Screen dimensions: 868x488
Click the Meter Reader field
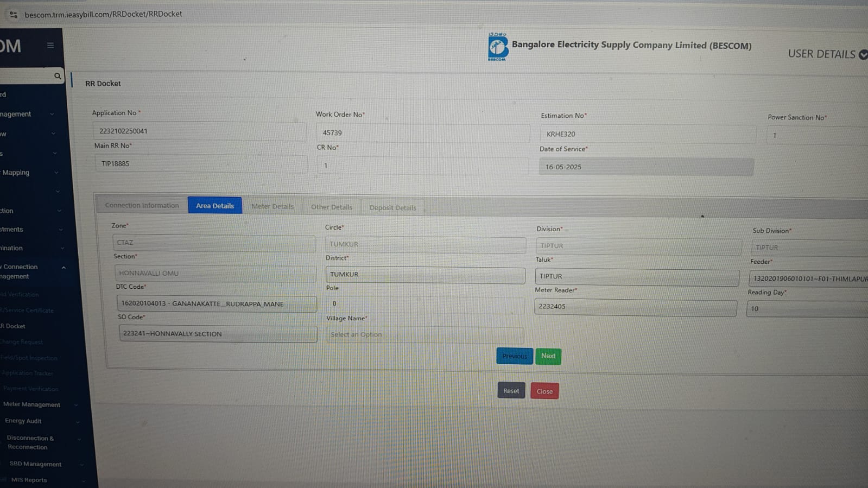[x=636, y=307]
